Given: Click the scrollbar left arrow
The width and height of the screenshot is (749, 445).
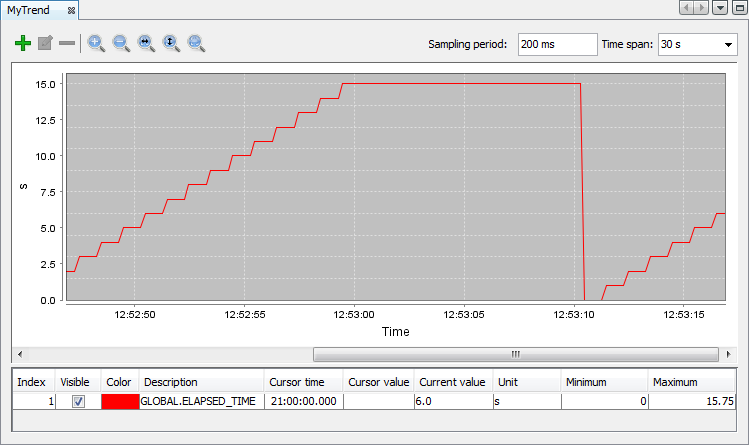Looking at the screenshot, I should [20, 354].
